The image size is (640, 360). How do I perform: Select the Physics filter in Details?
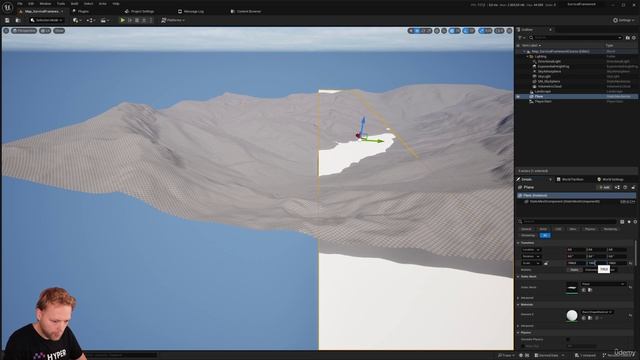click(x=590, y=229)
